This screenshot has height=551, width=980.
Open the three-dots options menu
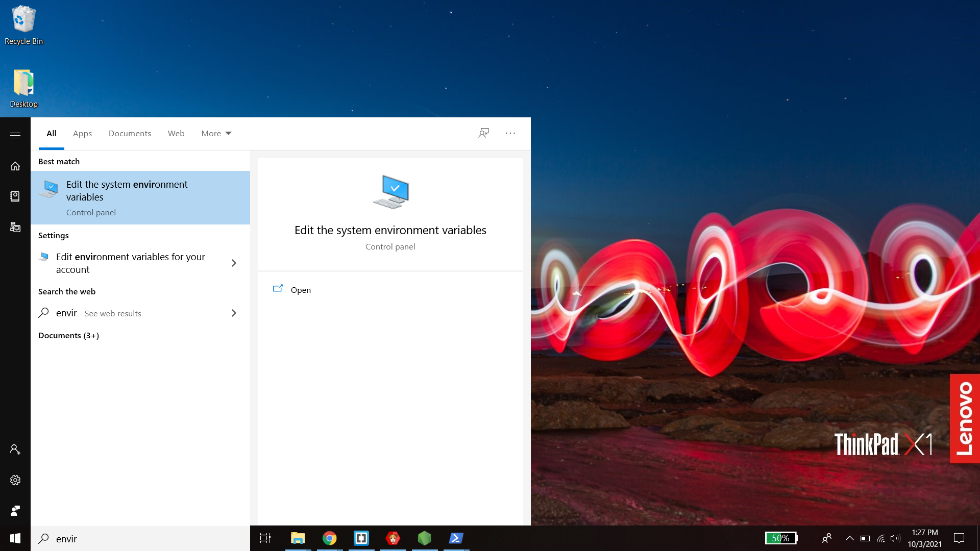pos(510,133)
